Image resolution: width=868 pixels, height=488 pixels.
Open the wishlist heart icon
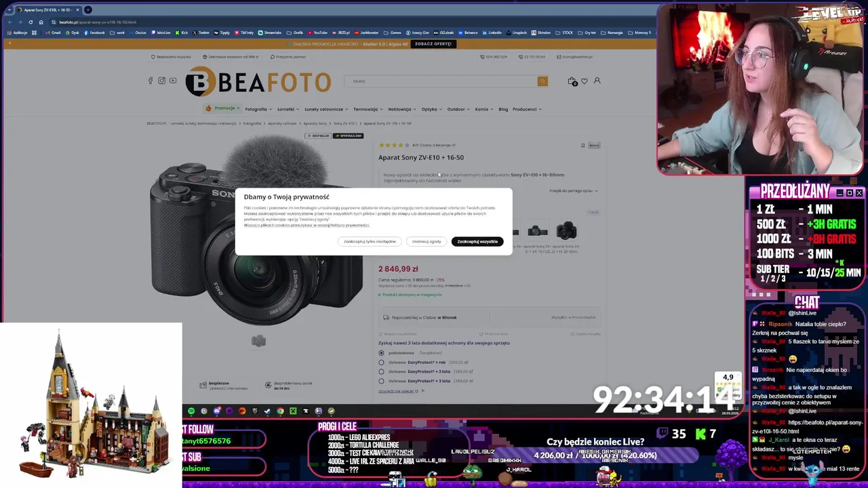click(x=585, y=81)
